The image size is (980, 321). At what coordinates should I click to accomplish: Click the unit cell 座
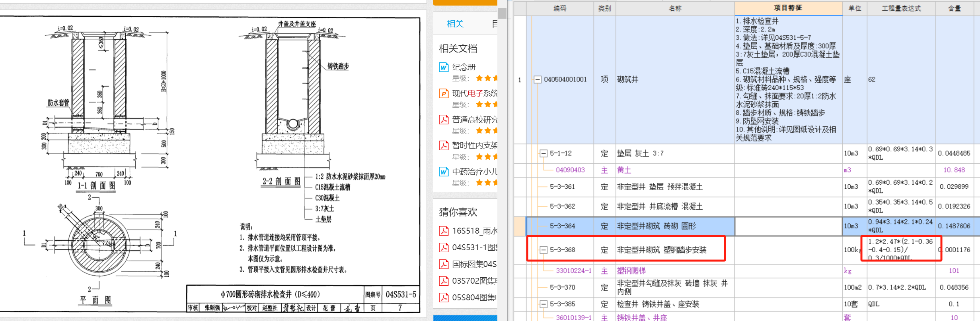click(x=855, y=79)
